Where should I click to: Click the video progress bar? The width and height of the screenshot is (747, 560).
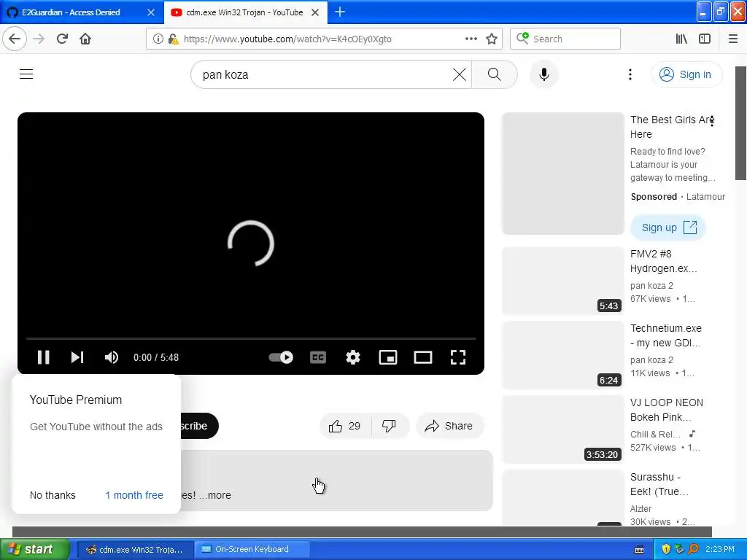point(251,338)
